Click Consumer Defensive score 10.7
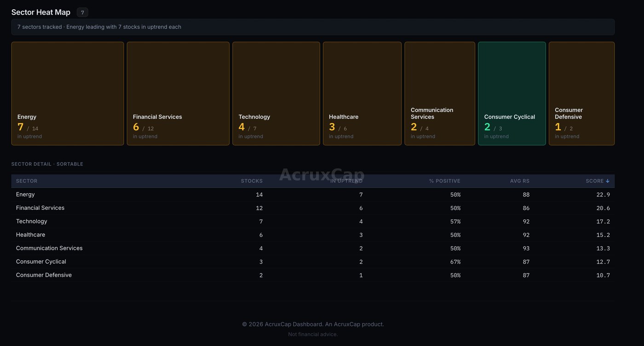Screen dimensions: 644x346 [x=603, y=275]
